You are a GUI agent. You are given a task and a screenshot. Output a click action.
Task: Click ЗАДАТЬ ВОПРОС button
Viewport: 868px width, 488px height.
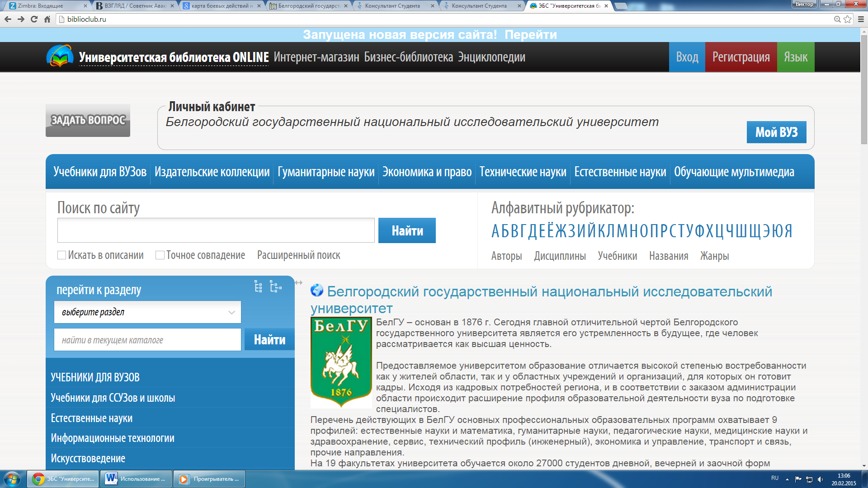(x=88, y=120)
